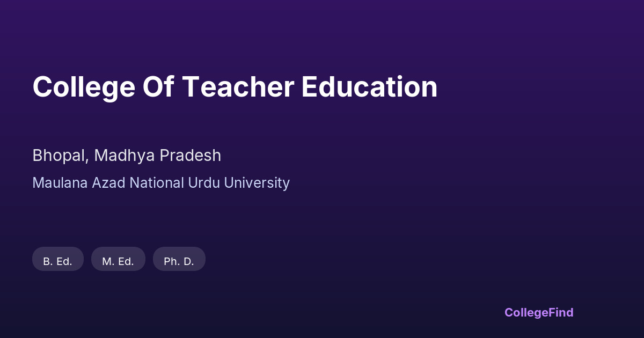644x338 pixels.
Task: Click the word "College" in the heading
Action: [84, 87]
